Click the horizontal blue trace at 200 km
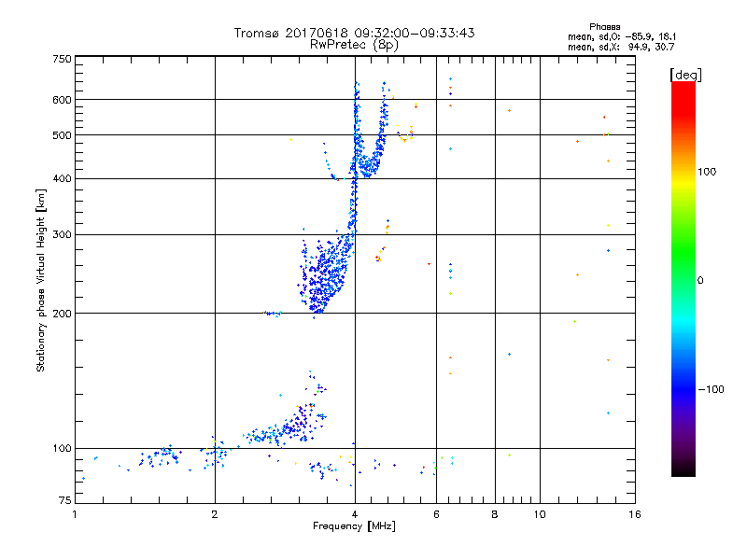The width and height of the screenshot is (747, 560). pos(273,314)
